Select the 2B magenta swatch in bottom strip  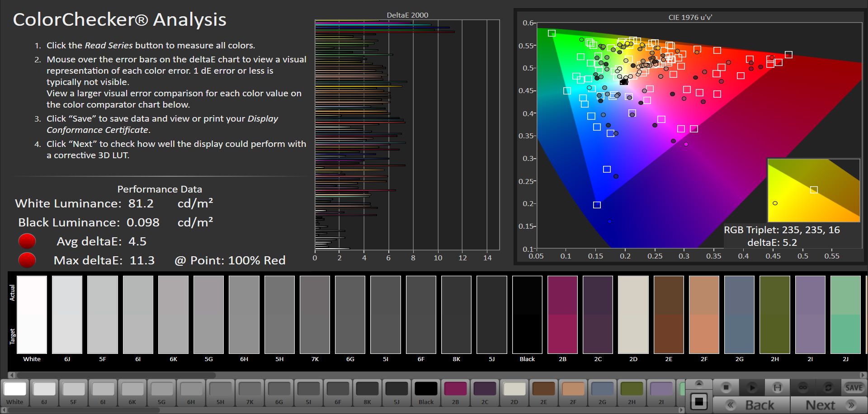456,393
